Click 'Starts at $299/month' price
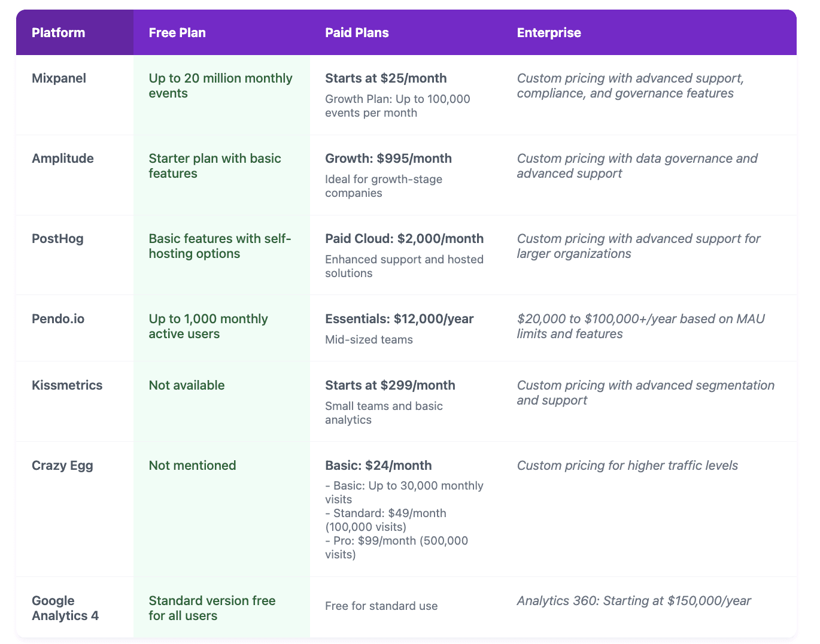This screenshot has width=820, height=644. point(390,385)
